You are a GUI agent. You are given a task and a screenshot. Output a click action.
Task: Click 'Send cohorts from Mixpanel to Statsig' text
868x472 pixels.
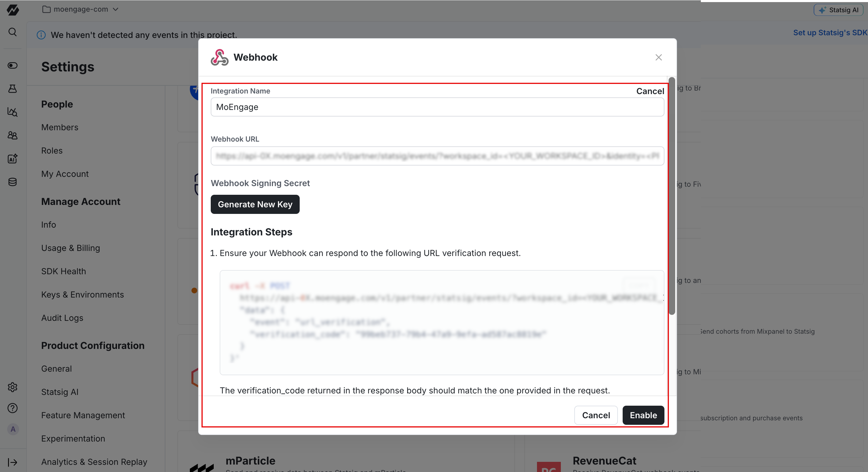pos(758,331)
